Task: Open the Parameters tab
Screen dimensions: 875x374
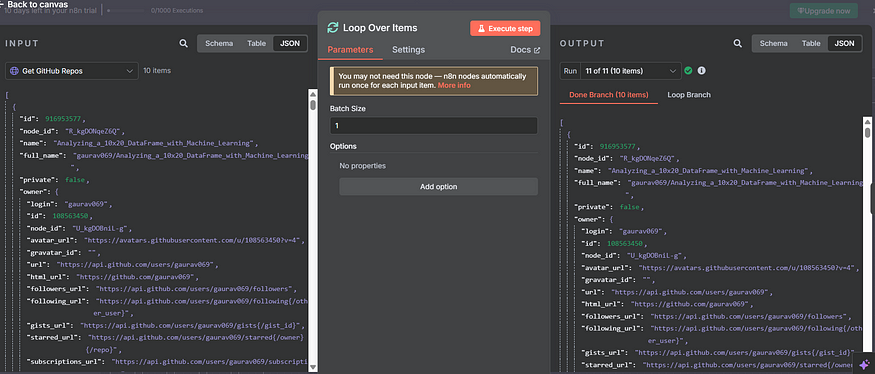Action: coord(350,50)
